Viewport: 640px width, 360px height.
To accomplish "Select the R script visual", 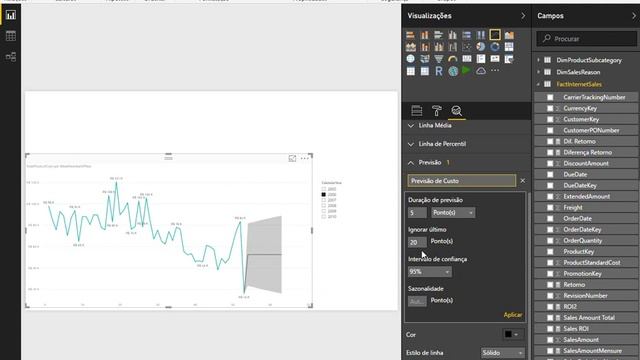I will pos(439,71).
